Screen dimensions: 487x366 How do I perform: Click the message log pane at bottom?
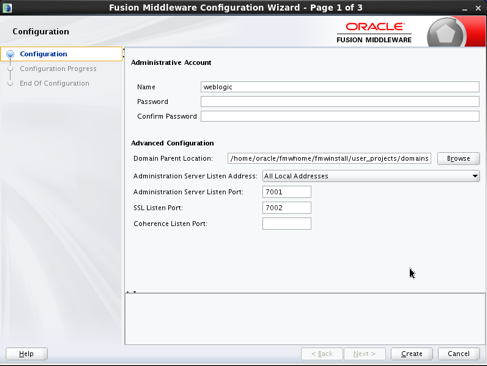[305, 319]
